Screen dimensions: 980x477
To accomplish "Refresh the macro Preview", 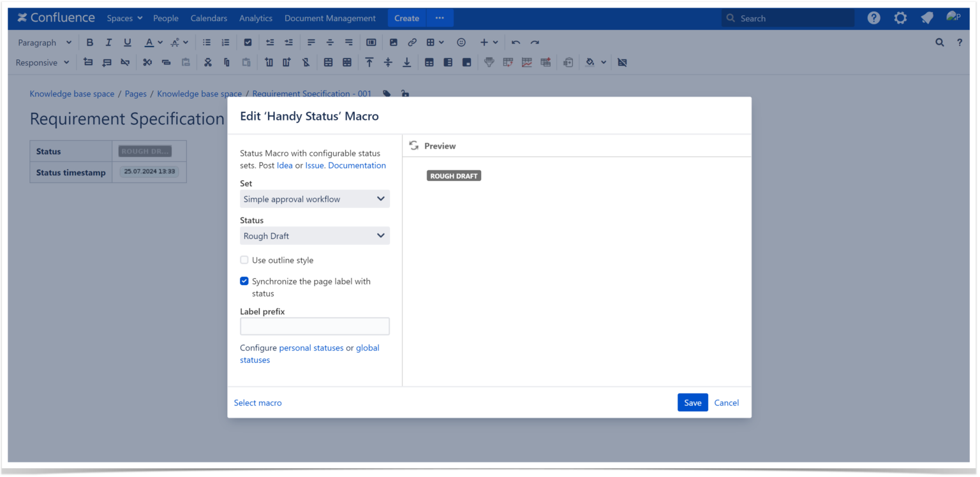I will [413, 145].
